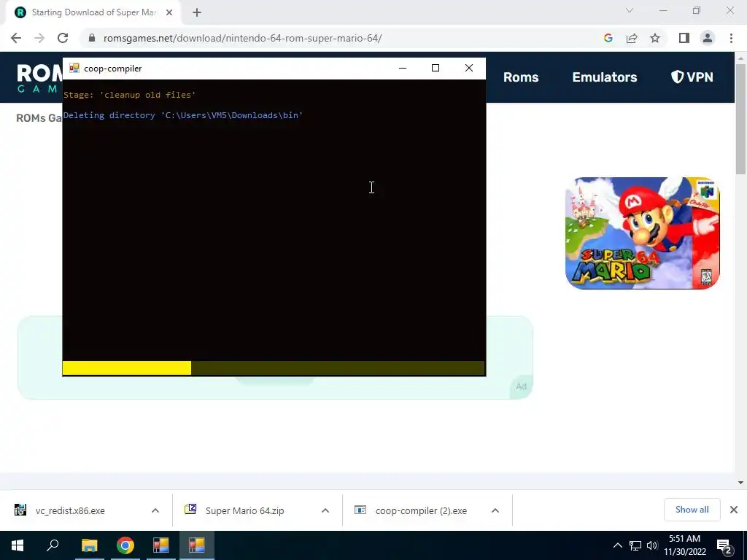Open Google search side icon in address bar
Image resolution: width=747 pixels, height=560 pixels.
point(608,38)
